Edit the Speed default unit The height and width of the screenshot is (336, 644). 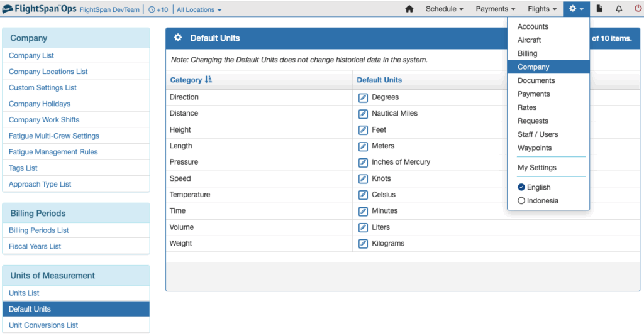pyautogui.click(x=363, y=179)
